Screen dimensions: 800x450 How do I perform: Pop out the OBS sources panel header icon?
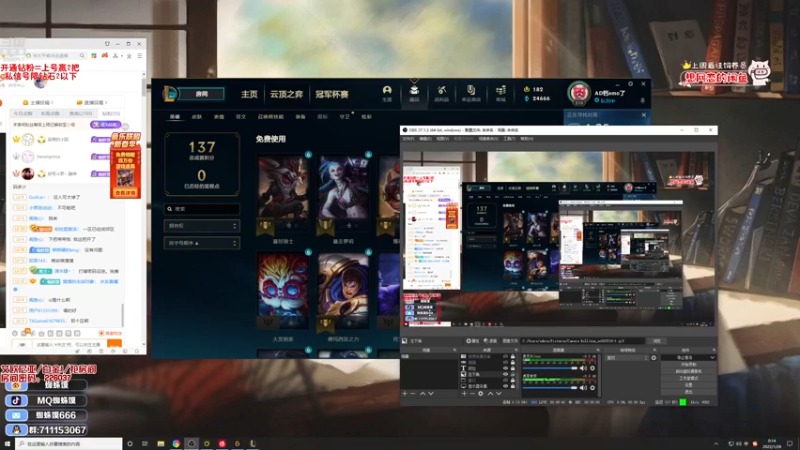pos(516,350)
